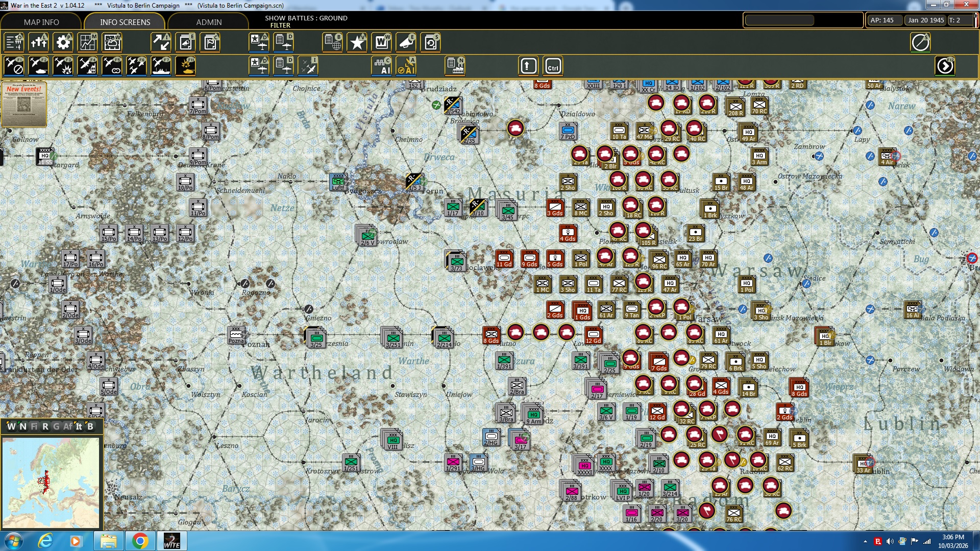
Task: Toggle the Shift arrow modifier button
Action: pyautogui.click(x=528, y=66)
